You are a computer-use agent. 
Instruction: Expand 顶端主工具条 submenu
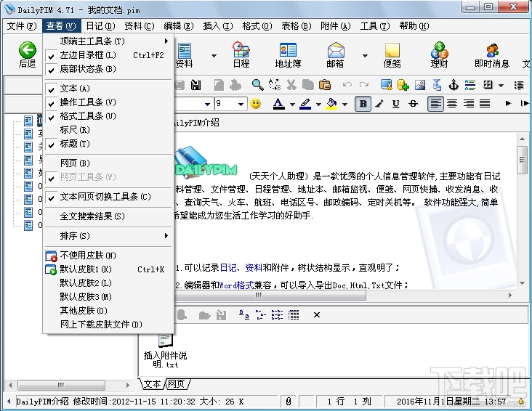click(108, 41)
